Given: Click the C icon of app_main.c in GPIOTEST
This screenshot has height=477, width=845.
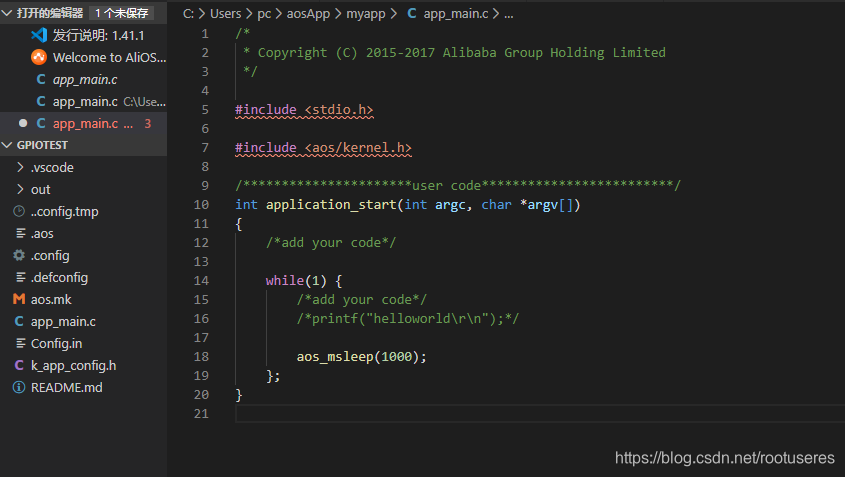Looking at the screenshot, I should point(19,321).
